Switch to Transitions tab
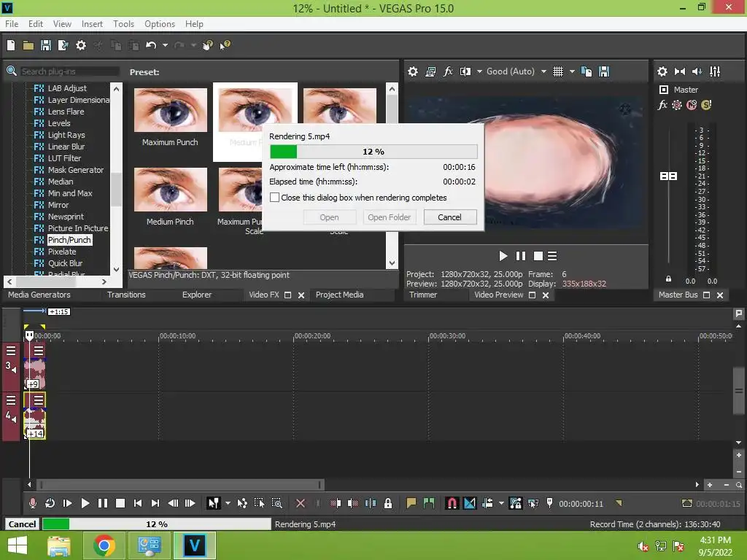The image size is (747, 560). point(126,295)
